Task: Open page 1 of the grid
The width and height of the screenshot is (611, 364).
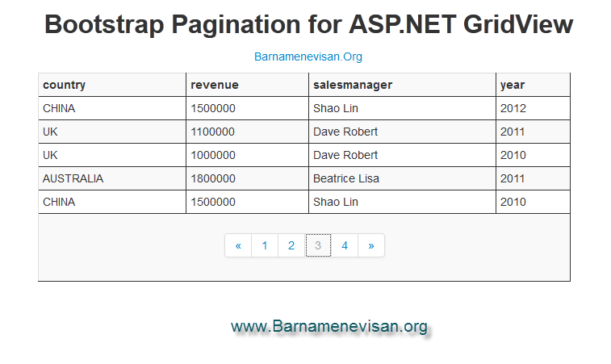Action: pos(265,245)
